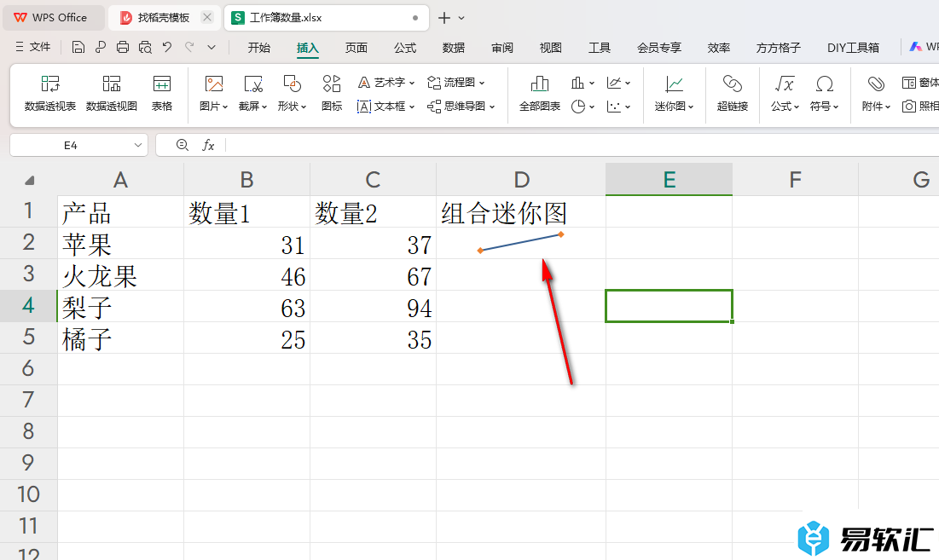939x560 pixels.
Task: Open the Symbol (符号) menu
Action: pos(825,94)
